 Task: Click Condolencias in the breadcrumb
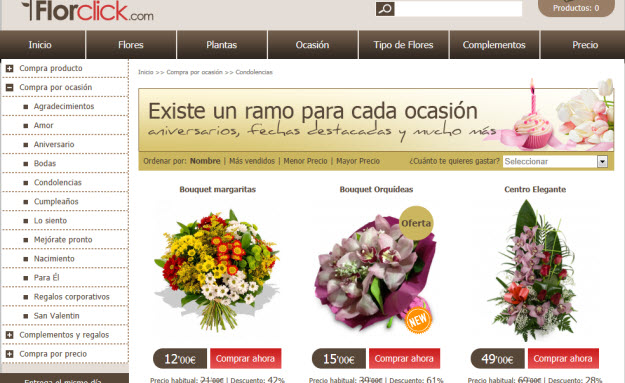pyautogui.click(x=254, y=72)
